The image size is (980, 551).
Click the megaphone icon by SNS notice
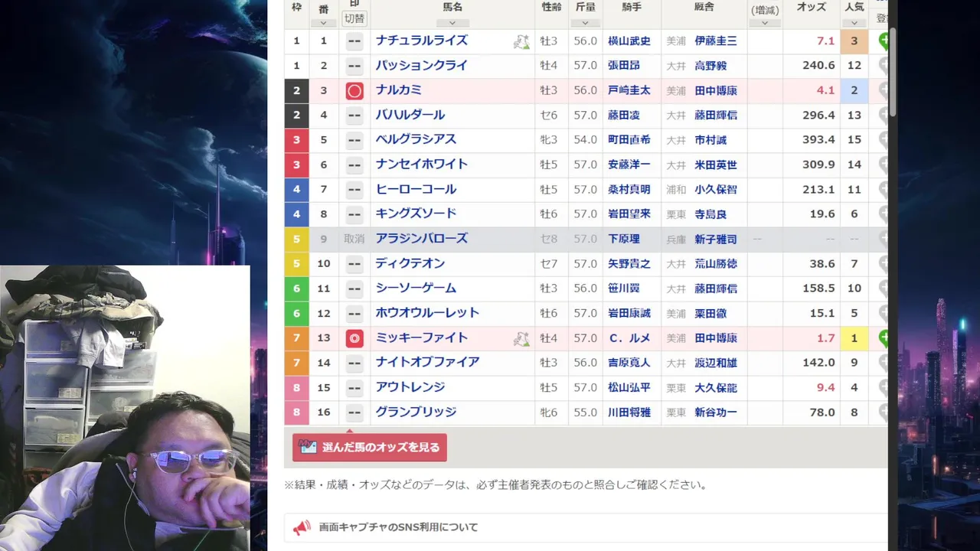tap(302, 527)
